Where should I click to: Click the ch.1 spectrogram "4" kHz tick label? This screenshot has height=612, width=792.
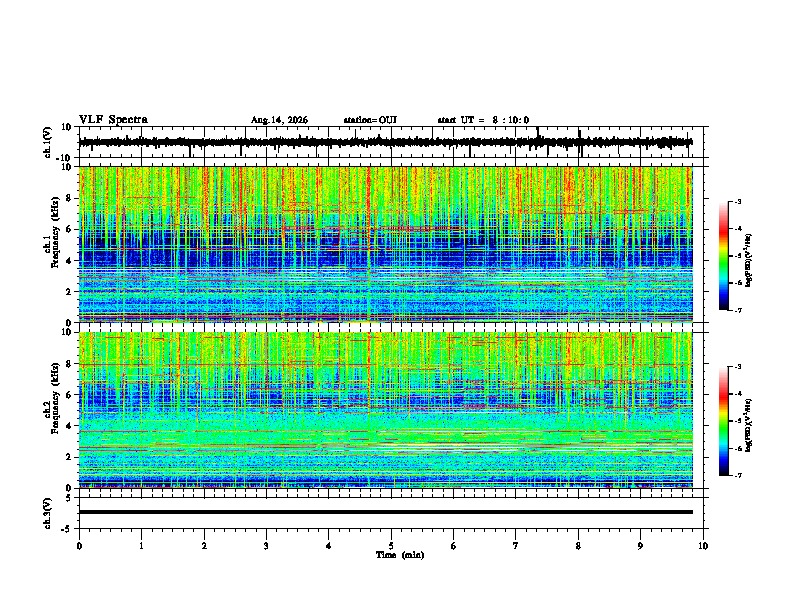[x=70, y=261]
